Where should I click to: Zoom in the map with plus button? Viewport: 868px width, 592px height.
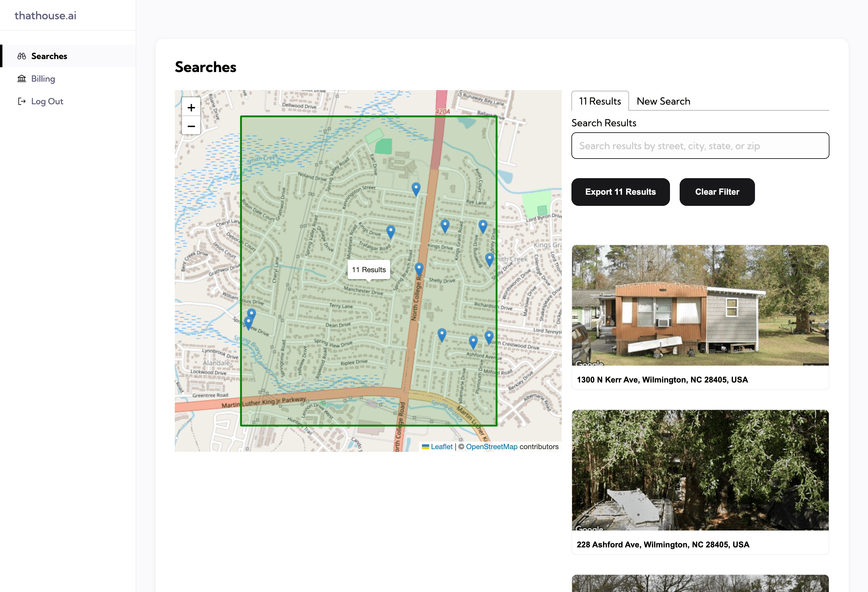tap(191, 108)
